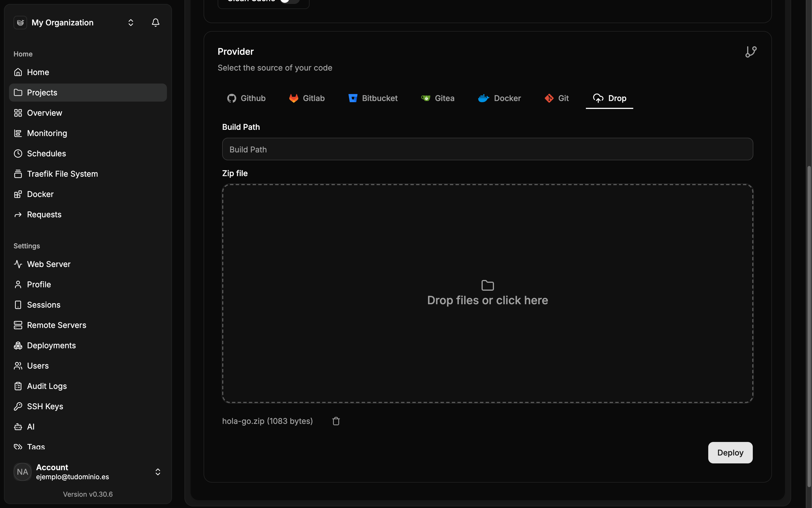Open the Schedules page
Image resolution: width=812 pixels, height=508 pixels.
pos(88,154)
